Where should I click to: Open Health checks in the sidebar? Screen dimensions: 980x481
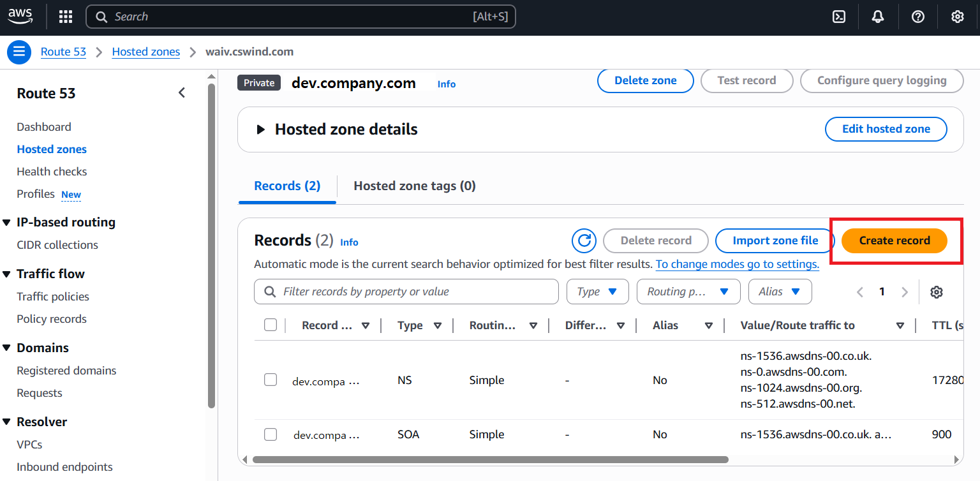point(52,172)
